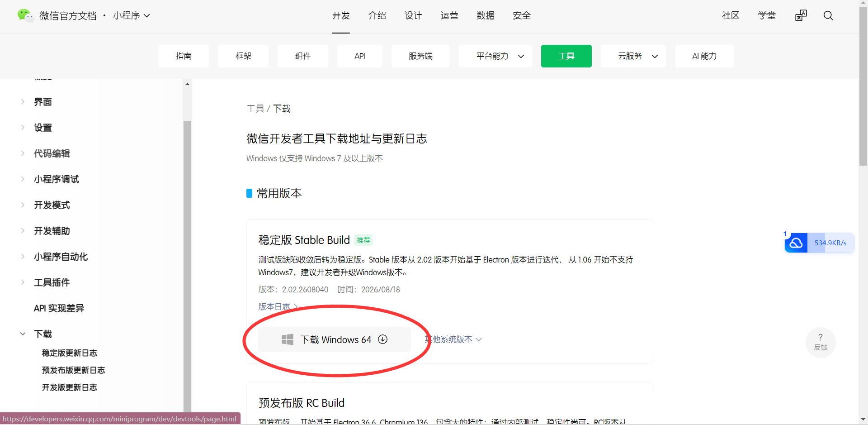Open 开发版更新日志 in sidebar

pos(70,387)
